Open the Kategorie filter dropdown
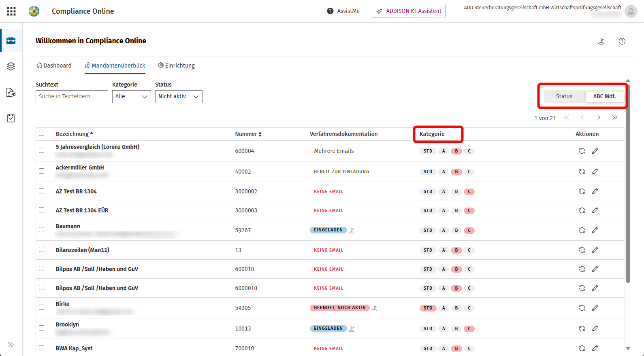Viewport: 644px width, 356px height. 132,97
